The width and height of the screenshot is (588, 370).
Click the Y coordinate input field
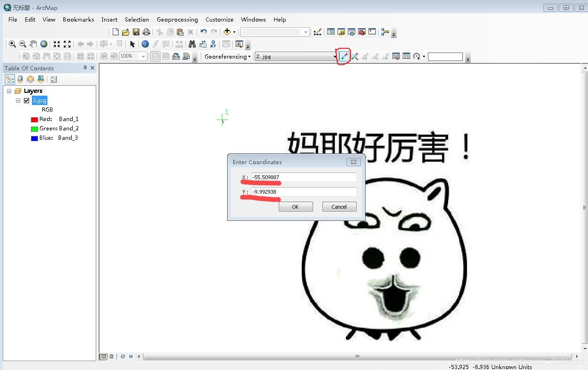coord(304,192)
